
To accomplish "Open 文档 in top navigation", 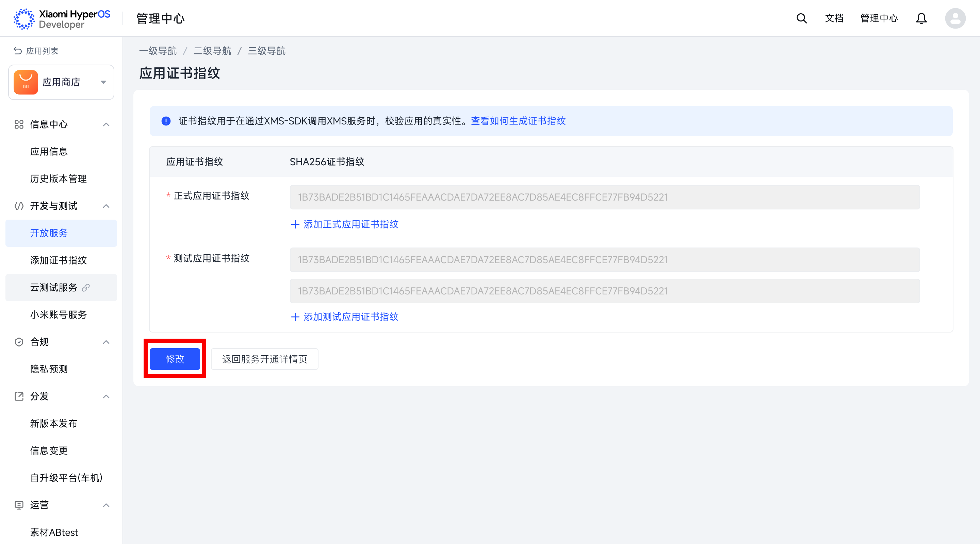I will [x=834, y=18].
